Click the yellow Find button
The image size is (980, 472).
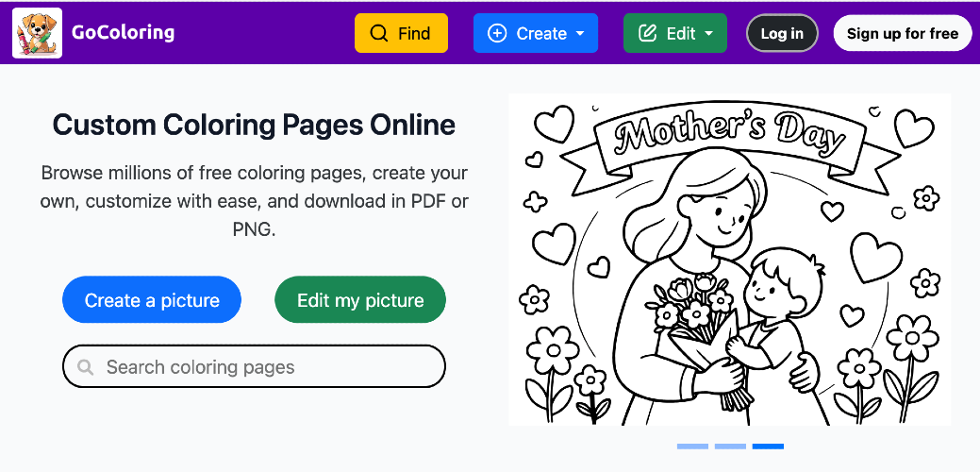coord(401,33)
